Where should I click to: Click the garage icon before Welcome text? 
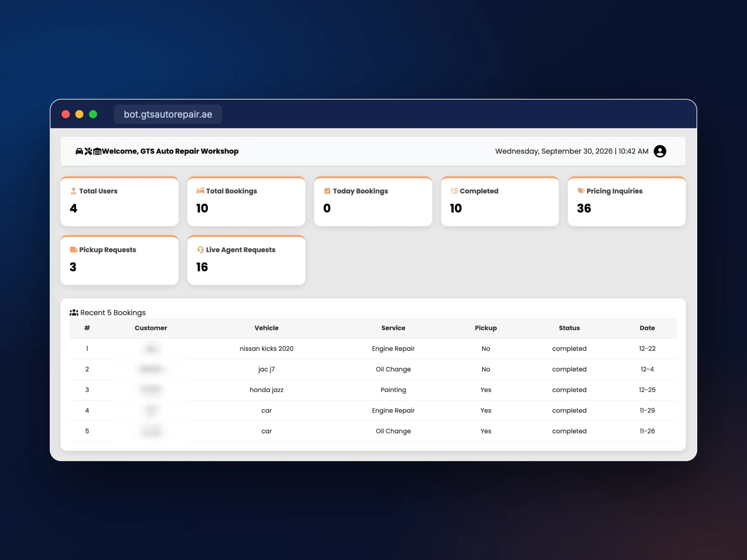point(97,151)
